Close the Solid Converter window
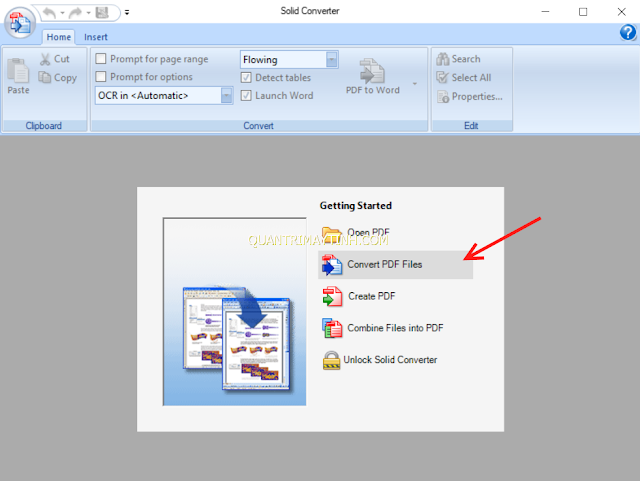Viewport: 640px width, 481px height. (x=622, y=11)
